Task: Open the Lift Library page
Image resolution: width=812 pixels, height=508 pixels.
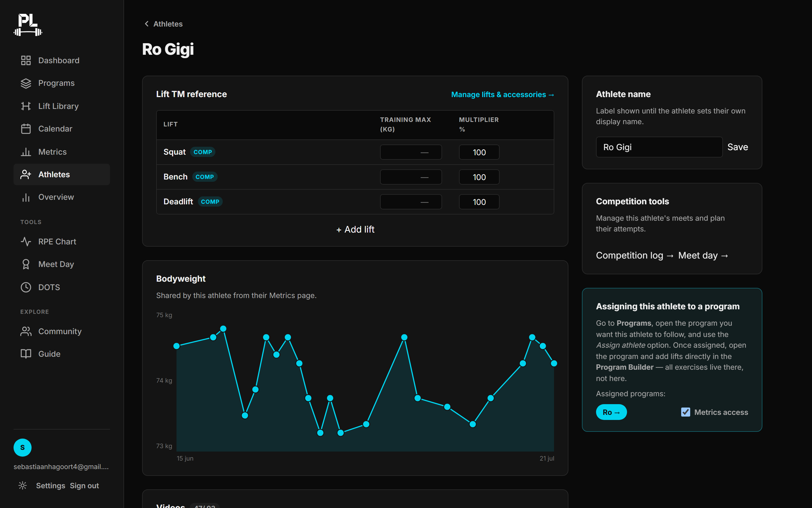Action: [x=62, y=106]
